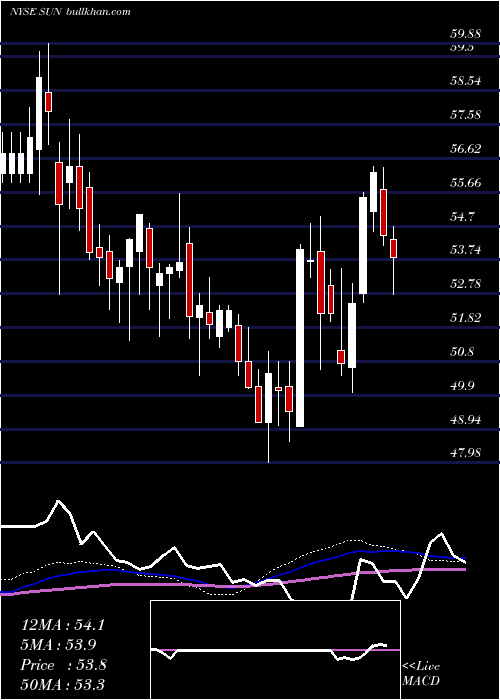Viewport: 500px width, 700px height.
Task: Select the 55.66 price axis label
Action: pos(465,183)
